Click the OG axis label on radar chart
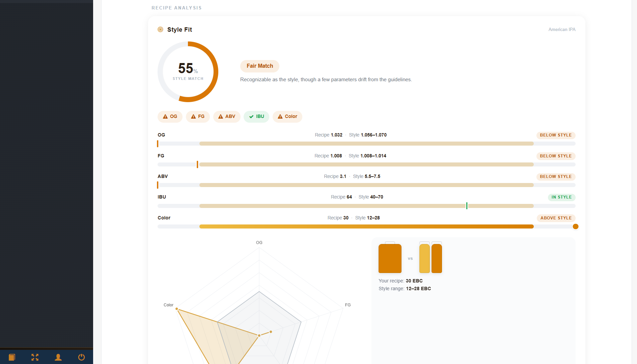 [x=259, y=243]
